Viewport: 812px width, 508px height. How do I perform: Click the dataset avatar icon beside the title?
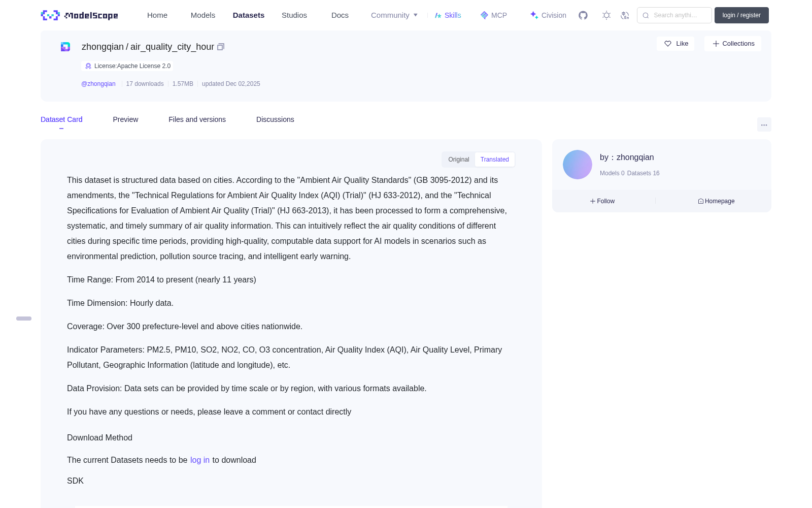pyautogui.click(x=65, y=47)
